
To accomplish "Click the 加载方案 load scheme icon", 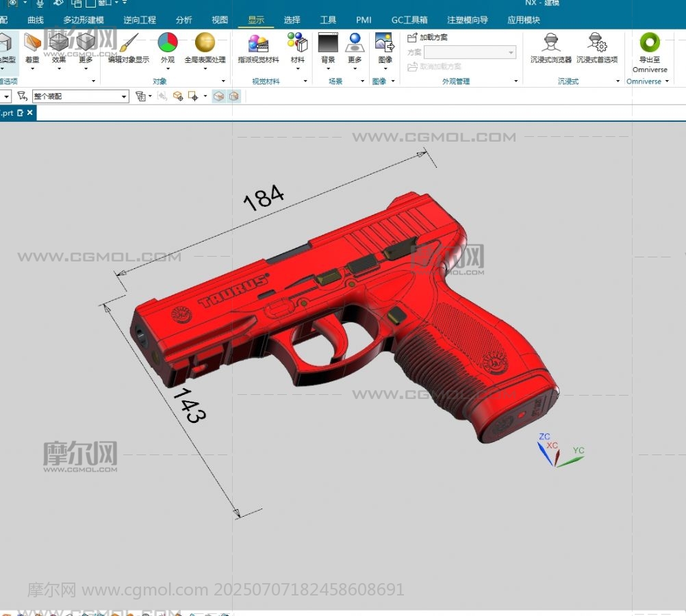I will [x=411, y=38].
